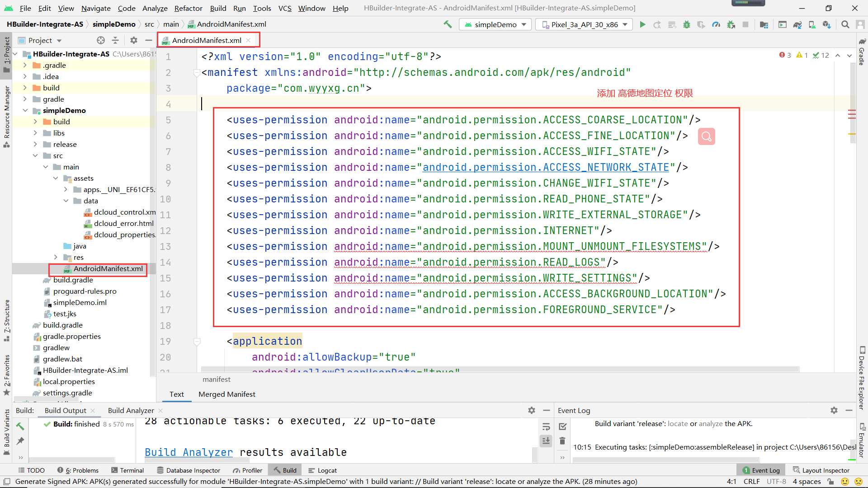Click the Search Everywhere magnifier icon
The height and width of the screenshot is (488, 868).
click(845, 24)
